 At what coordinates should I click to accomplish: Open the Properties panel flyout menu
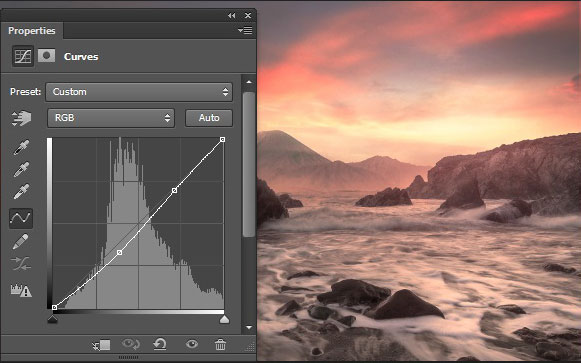(245, 30)
